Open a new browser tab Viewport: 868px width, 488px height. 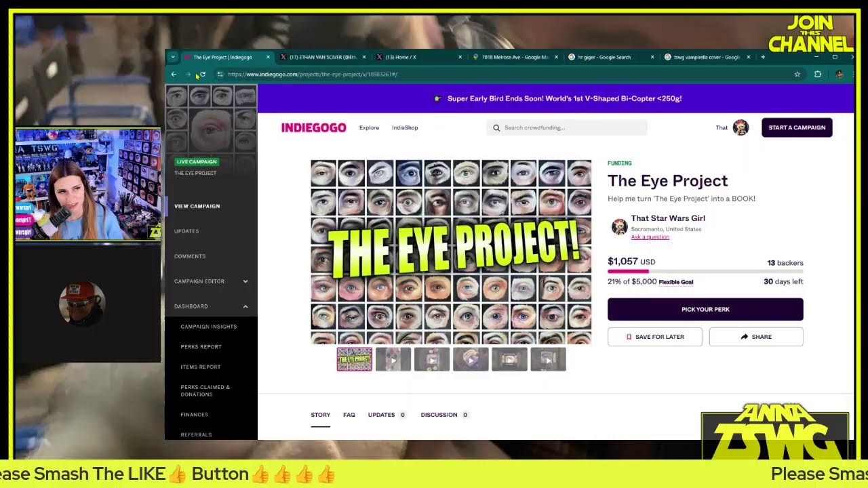click(763, 58)
